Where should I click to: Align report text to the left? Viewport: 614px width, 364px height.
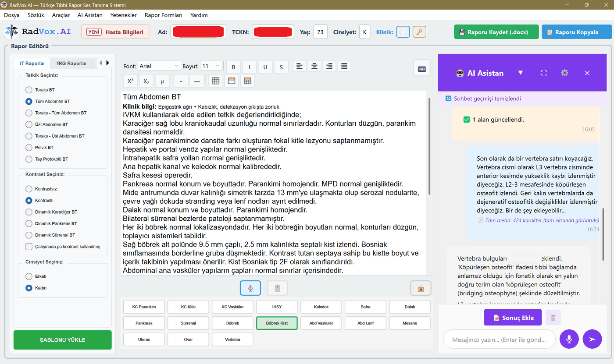[x=299, y=66]
